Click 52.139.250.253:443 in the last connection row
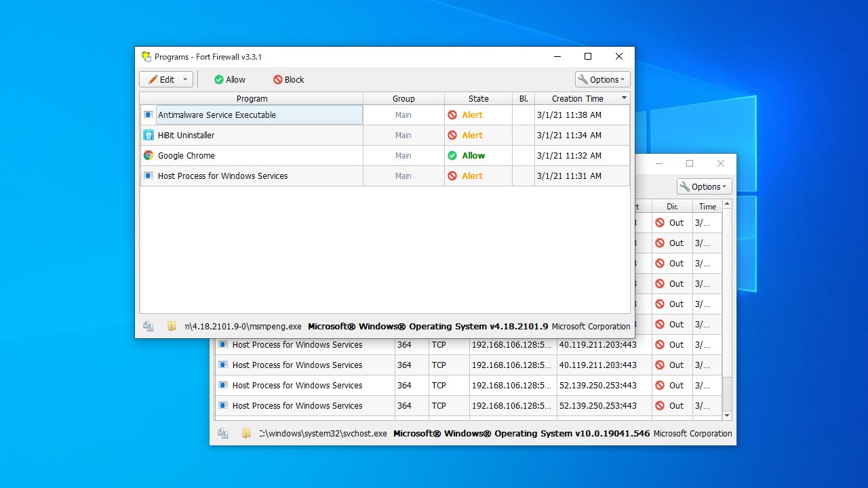 point(597,405)
